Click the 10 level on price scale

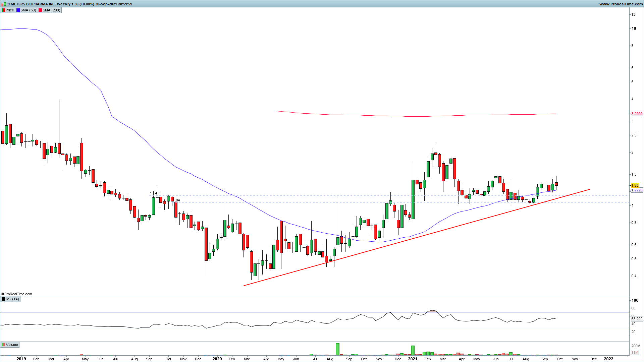(634, 28)
